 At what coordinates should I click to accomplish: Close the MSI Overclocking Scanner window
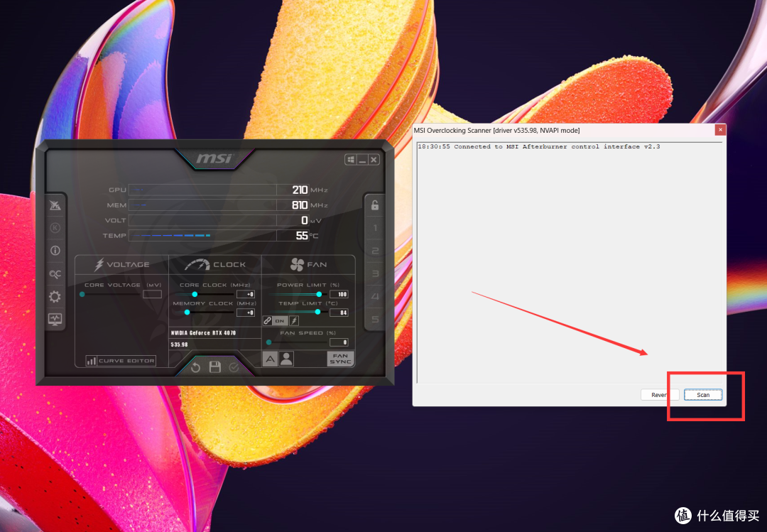pyautogui.click(x=720, y=130)
